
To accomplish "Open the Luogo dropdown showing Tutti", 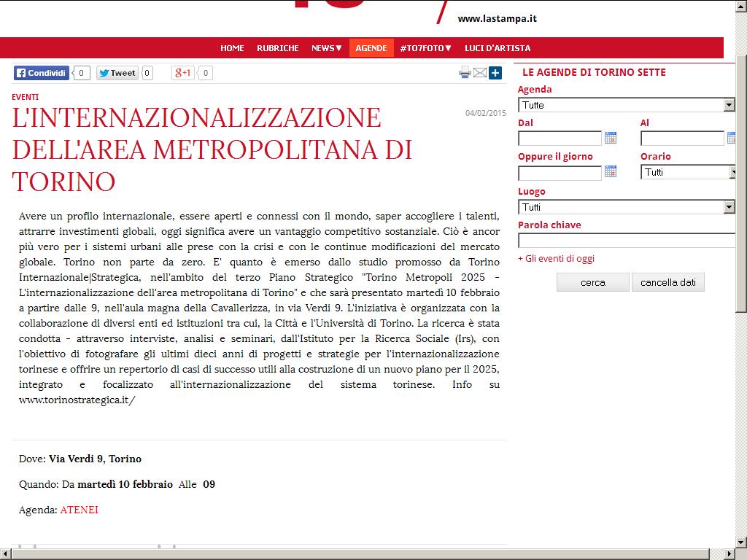I will 626,206.
